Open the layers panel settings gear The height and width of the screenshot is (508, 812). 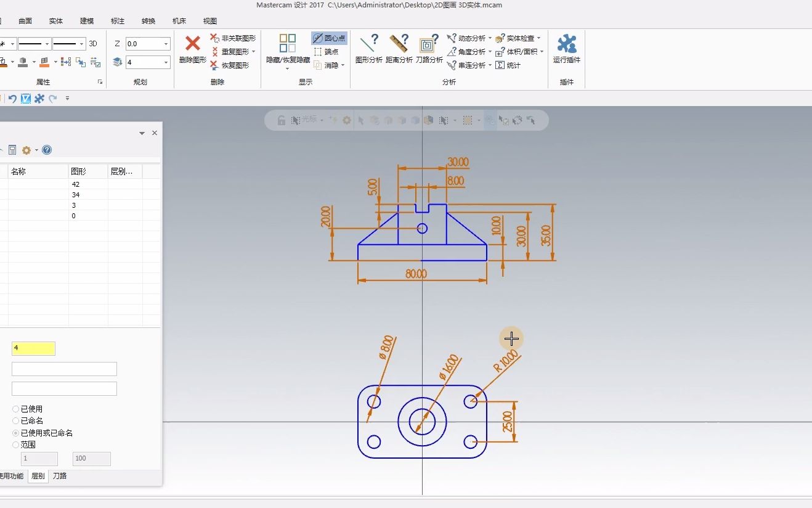(26, 150)
